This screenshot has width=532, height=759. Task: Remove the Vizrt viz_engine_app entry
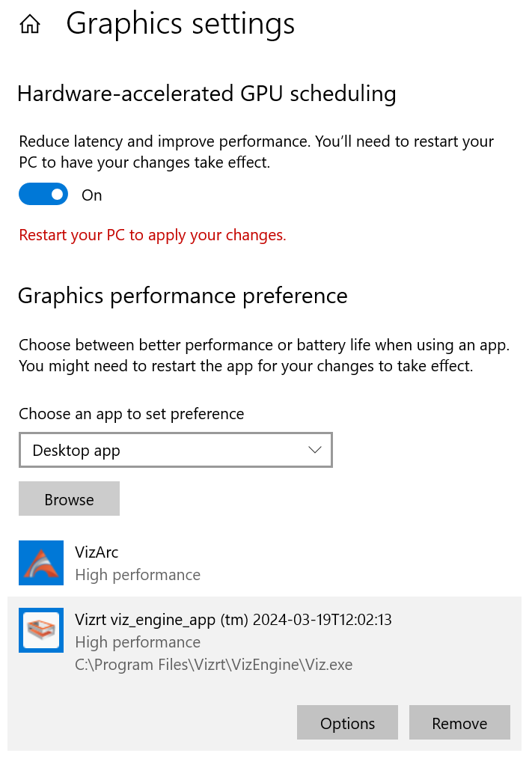coord(459,723)
